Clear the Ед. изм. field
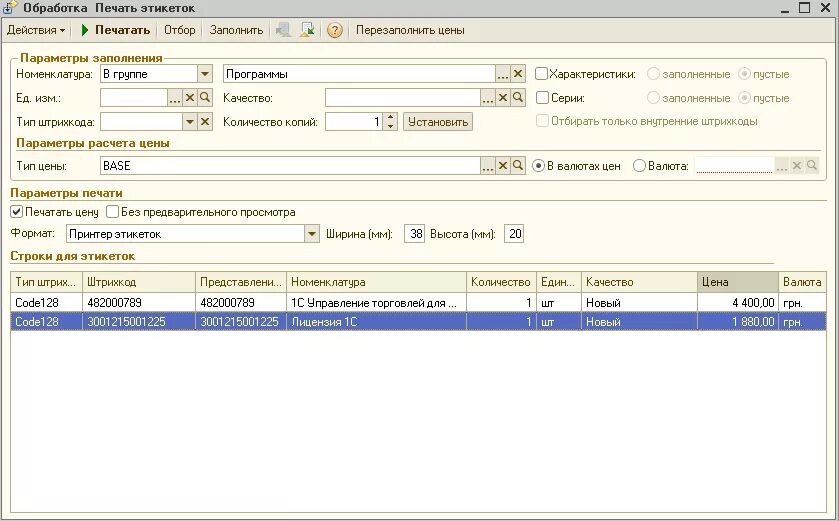The image size is (839, 521). coord(189,98)
